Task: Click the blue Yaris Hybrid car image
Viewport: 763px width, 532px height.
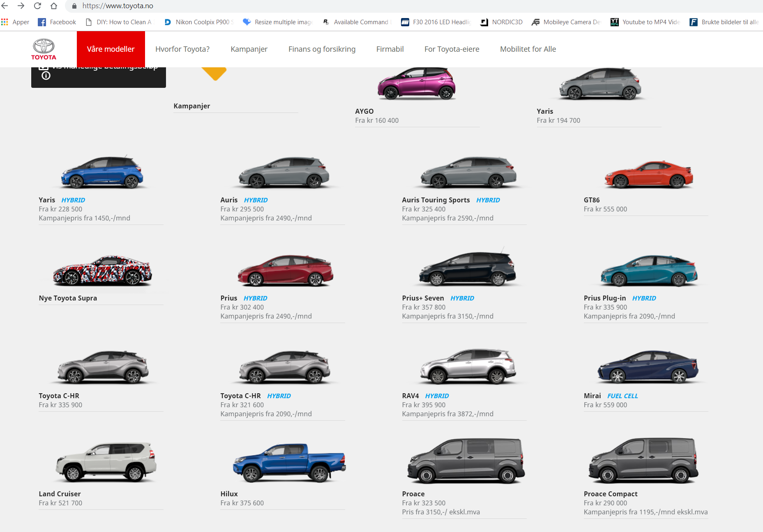Action: point(102,172)
